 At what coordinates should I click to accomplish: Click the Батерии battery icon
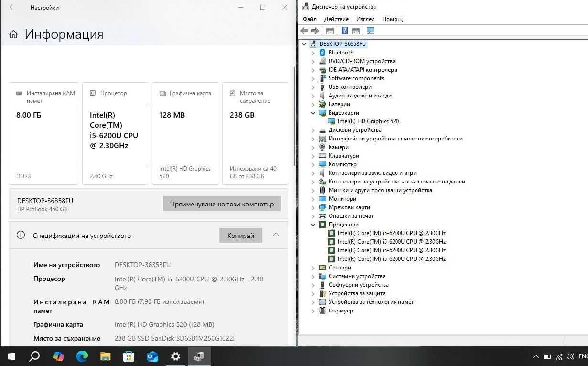(322, 104)
